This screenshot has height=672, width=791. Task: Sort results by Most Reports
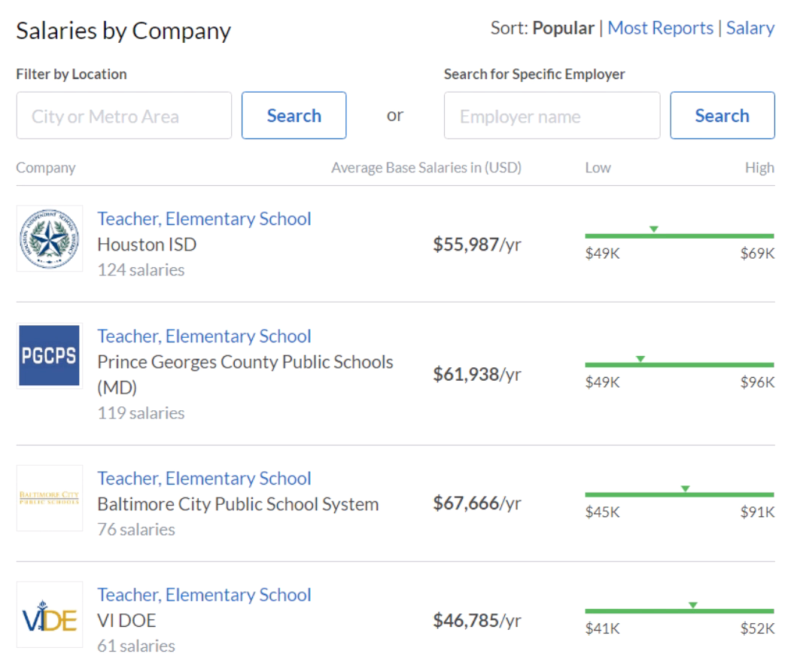point(660,28)
